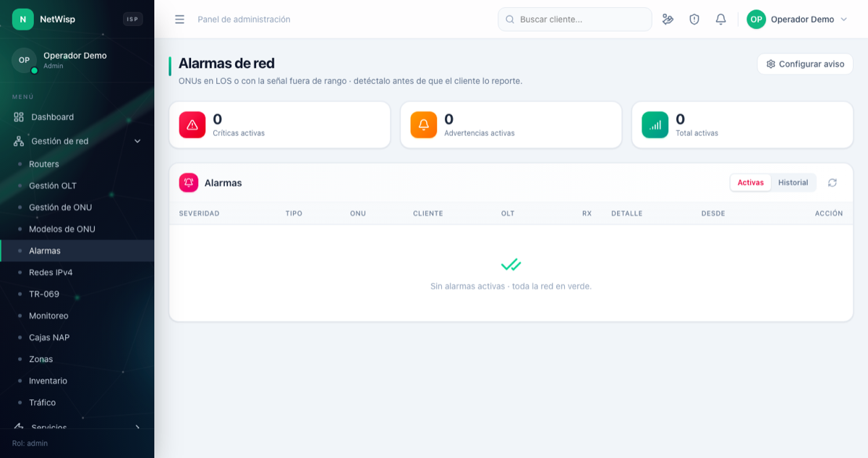Open Monitoreo in the sidebar
The height and width of the screenshot is (458, 868).
click(x=77, y=316)
